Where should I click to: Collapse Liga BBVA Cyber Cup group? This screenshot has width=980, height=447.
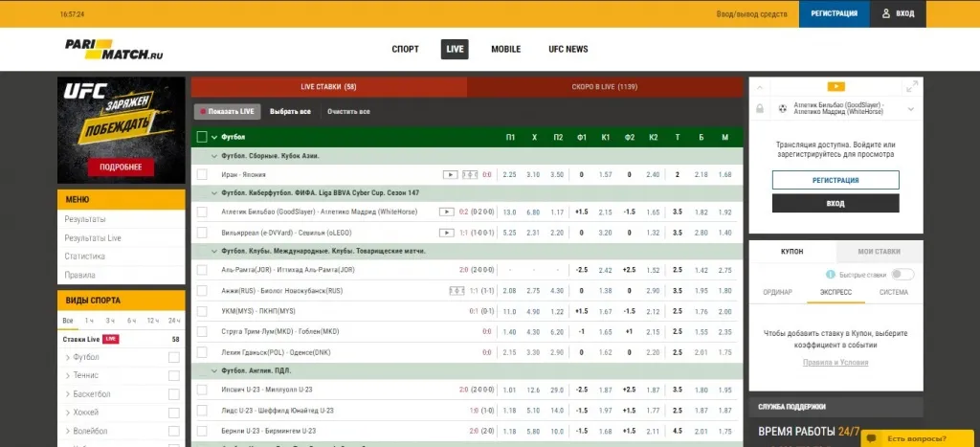(x=214, y=193)
